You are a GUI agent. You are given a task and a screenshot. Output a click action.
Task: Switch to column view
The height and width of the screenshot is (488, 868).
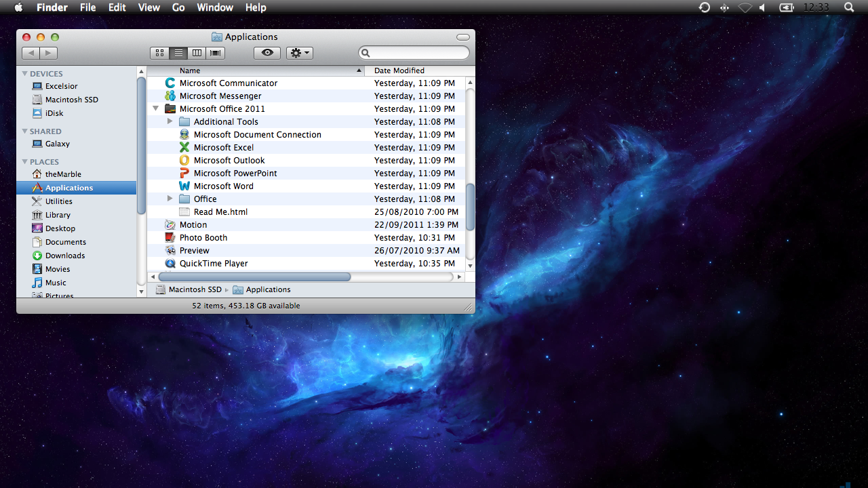pos(197,53)
